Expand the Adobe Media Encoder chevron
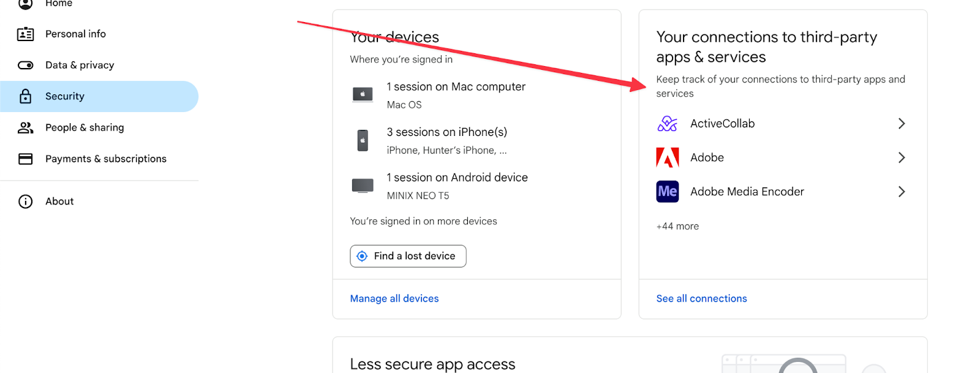980x373 pixels. (x=901, y=192)
